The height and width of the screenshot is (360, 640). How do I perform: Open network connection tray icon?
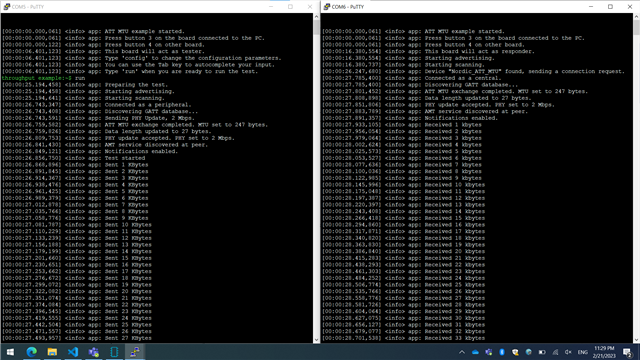555,352
